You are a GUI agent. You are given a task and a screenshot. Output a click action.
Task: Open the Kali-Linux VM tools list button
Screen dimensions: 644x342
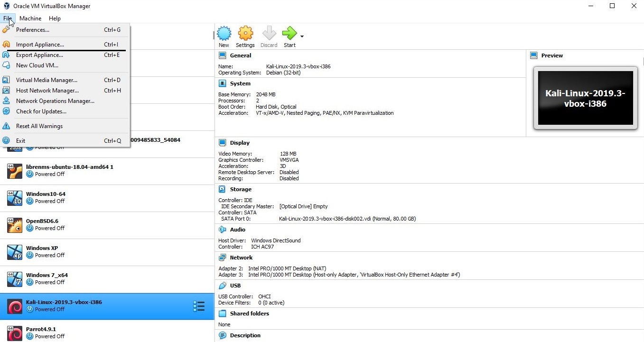click(199, 306)
